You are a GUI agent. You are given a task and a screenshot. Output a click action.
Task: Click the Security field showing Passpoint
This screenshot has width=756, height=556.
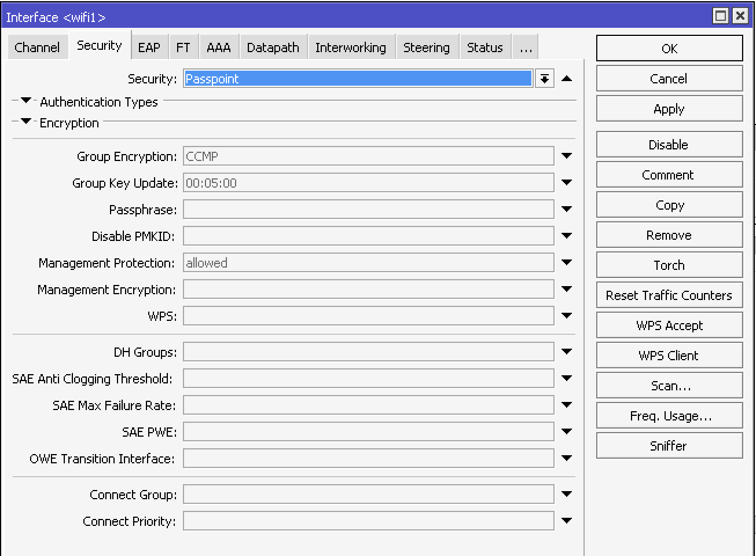pyautogui.click(x=358, y=79)
